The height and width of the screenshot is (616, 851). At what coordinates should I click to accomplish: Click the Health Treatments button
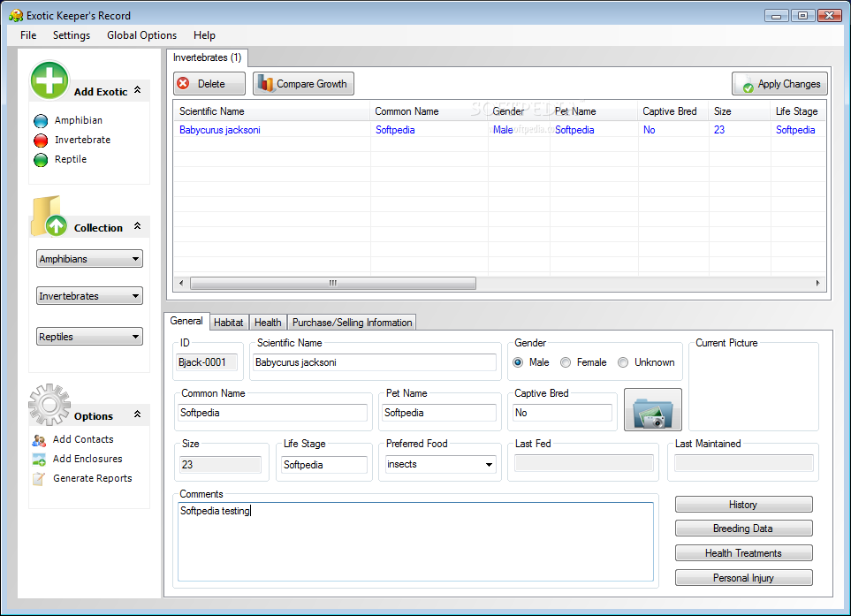(743, 553)
